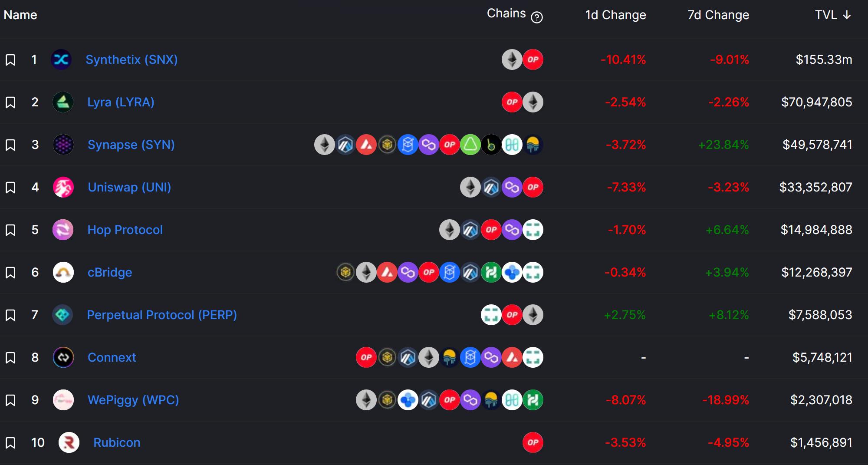
Task: Sort by 1d Change column header
Action: (x=615, y=15)
